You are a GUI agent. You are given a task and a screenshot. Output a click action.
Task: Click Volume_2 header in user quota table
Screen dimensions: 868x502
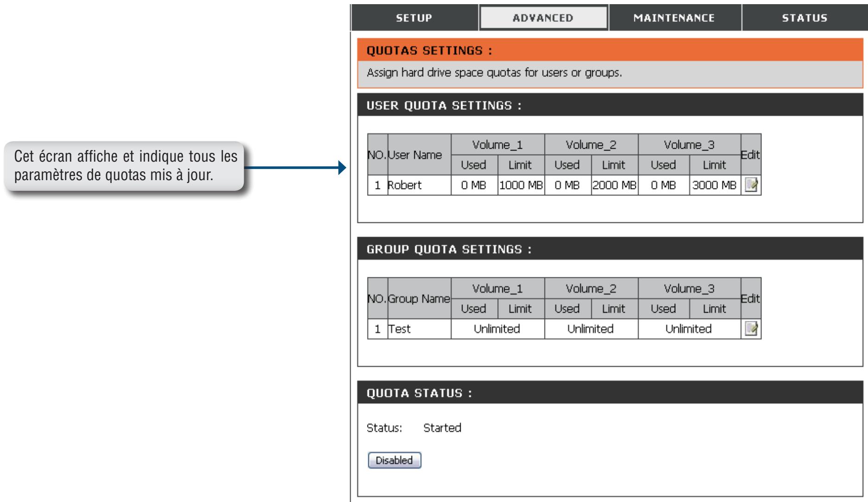(591, 144)
